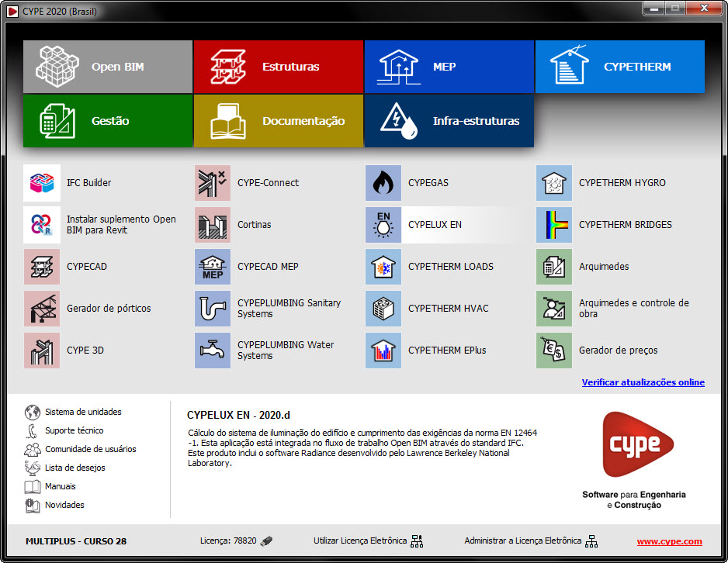Select the Infra-estruturas category tile

point(449,121)
